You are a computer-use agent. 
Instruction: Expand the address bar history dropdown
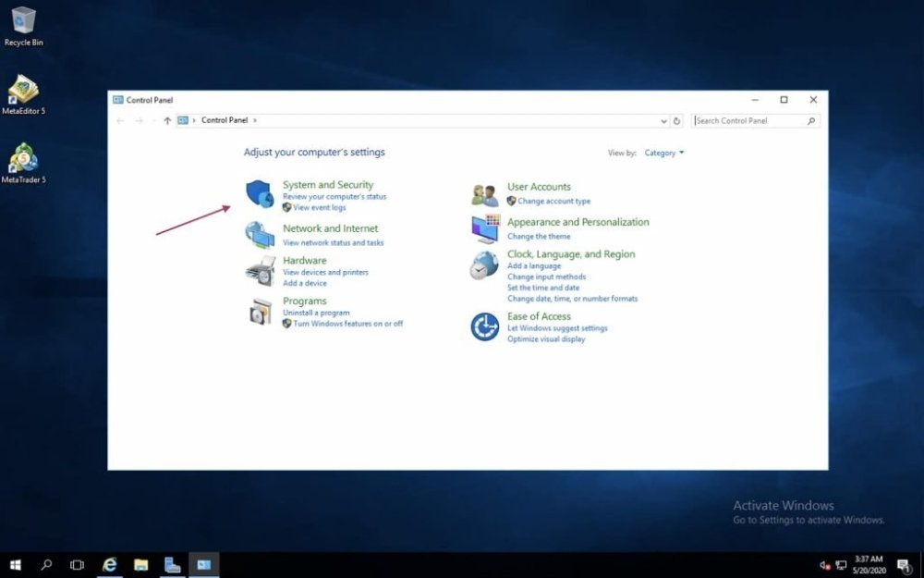click(x=663, y=121)
